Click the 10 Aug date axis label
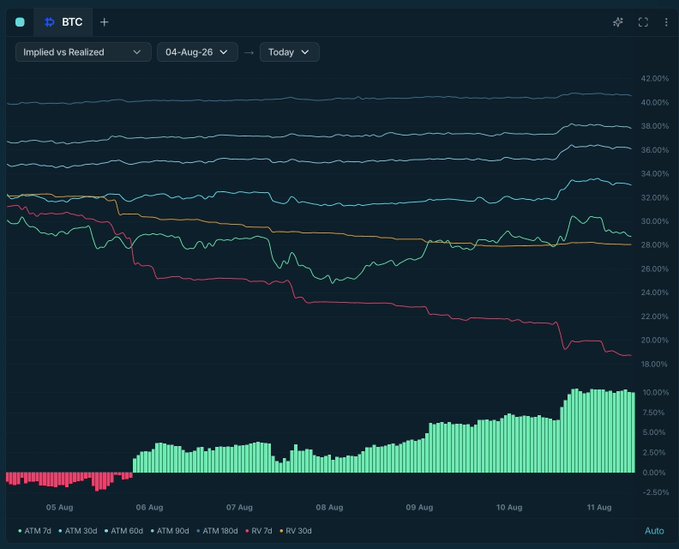This screenshot has width=679, height=549. pos(509,507)
